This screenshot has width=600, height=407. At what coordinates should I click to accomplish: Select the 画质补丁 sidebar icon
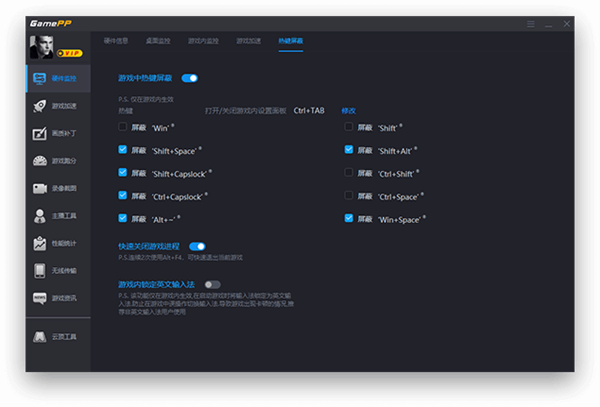point(40,133)
